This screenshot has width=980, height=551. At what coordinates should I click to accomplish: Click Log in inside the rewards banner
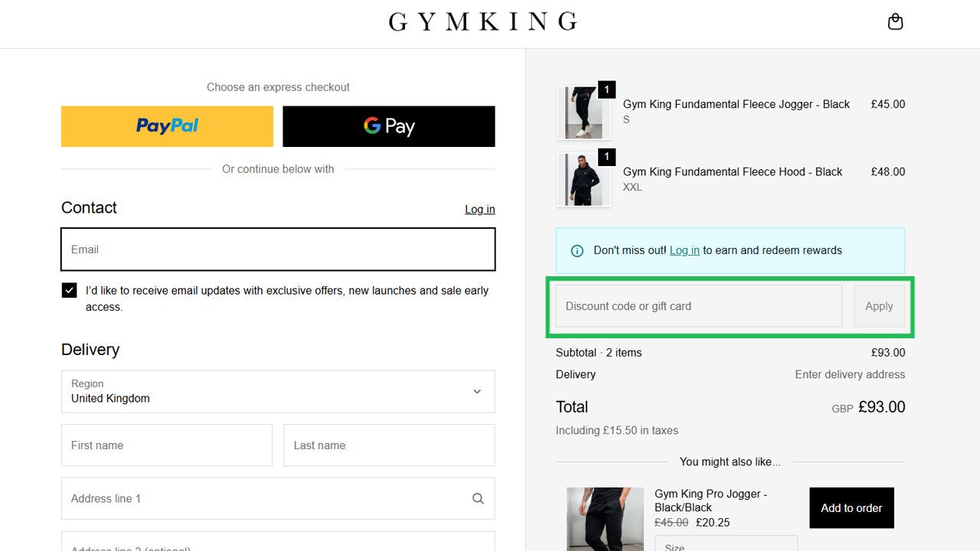pos(684,250)
